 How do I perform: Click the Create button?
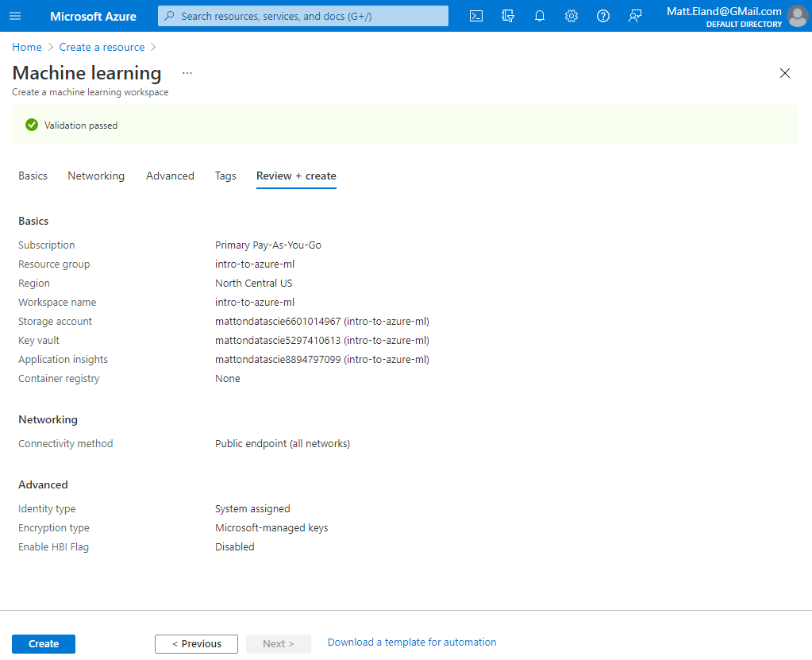[44, 644]
